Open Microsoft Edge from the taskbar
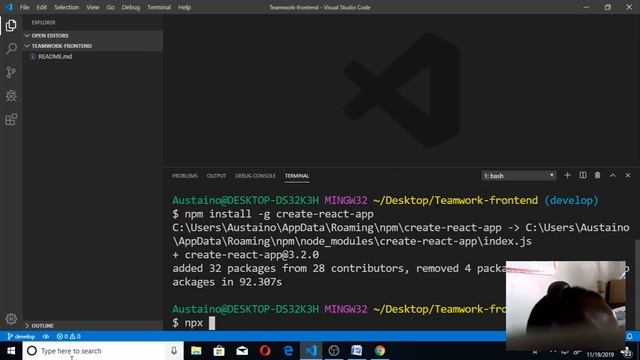 pyautogui.click(x=288, y=351)
